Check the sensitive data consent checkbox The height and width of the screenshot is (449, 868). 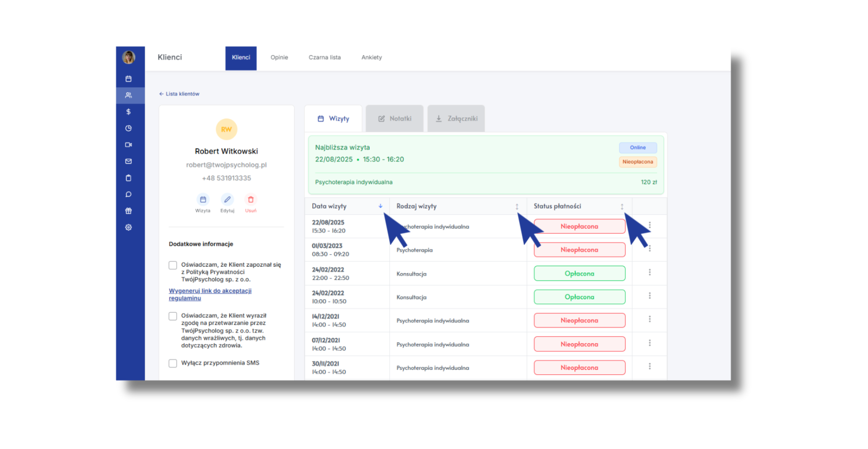pos(173,316)
